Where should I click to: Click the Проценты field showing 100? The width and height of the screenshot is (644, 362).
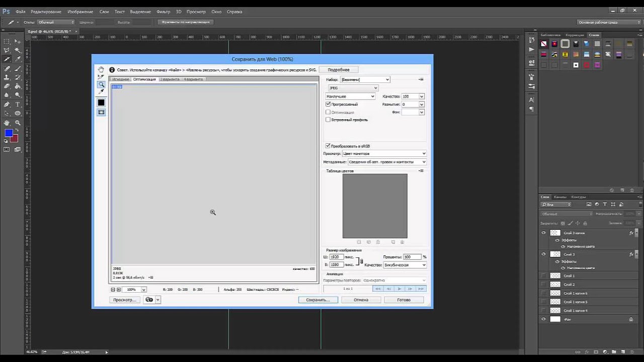point(412,257)
